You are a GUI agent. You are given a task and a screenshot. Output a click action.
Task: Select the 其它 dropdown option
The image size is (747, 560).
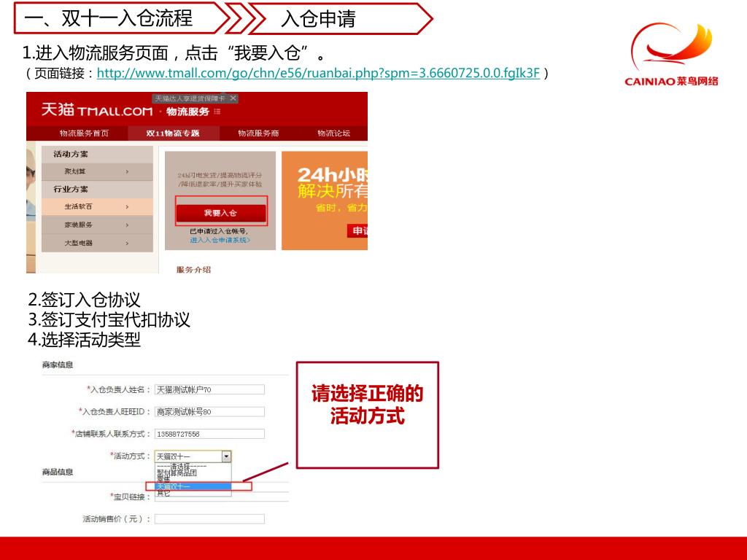click(x=163, y=494)
